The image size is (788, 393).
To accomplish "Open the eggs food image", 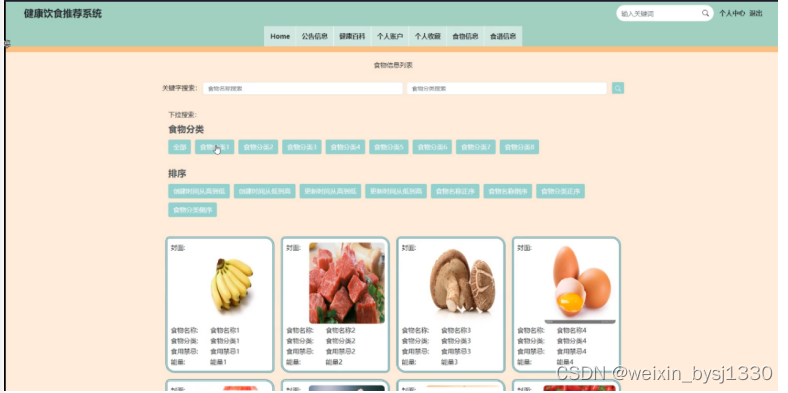I will coord(580,282).
